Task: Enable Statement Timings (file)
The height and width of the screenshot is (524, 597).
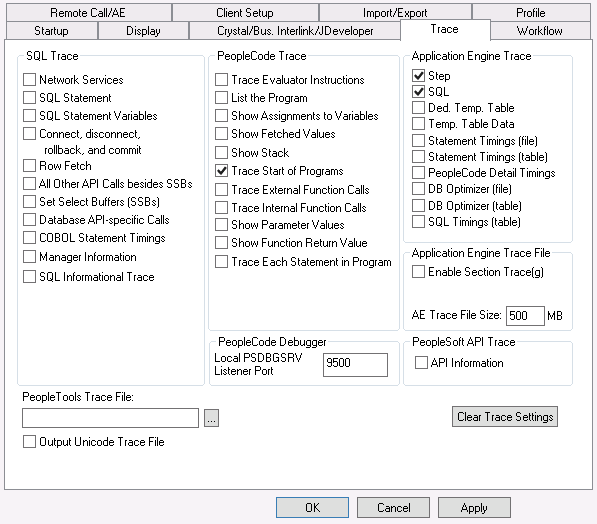Action: click(x=418, y=141)
